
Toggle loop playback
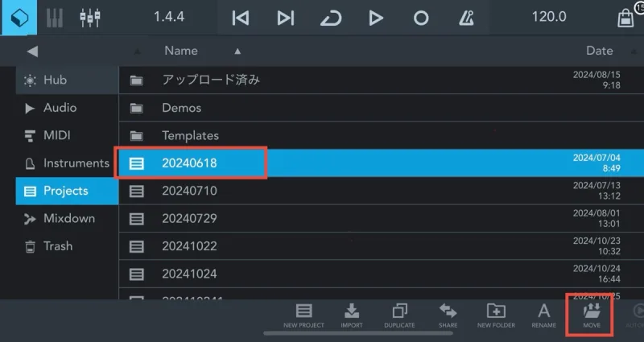331,18
